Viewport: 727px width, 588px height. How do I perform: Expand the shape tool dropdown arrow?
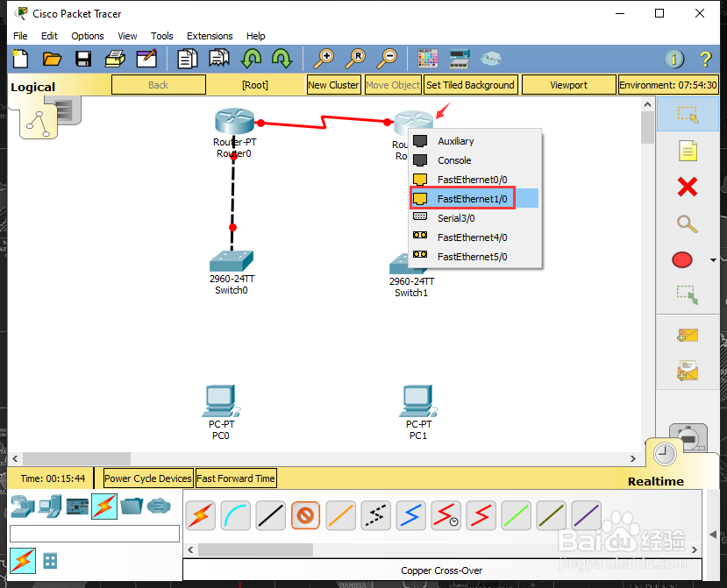coord(713,260)
